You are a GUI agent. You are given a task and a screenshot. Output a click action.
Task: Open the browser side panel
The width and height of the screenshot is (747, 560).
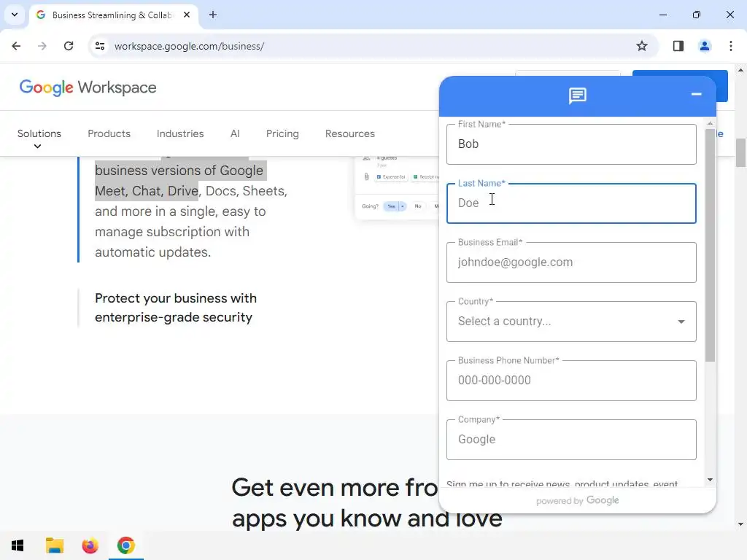678,46
